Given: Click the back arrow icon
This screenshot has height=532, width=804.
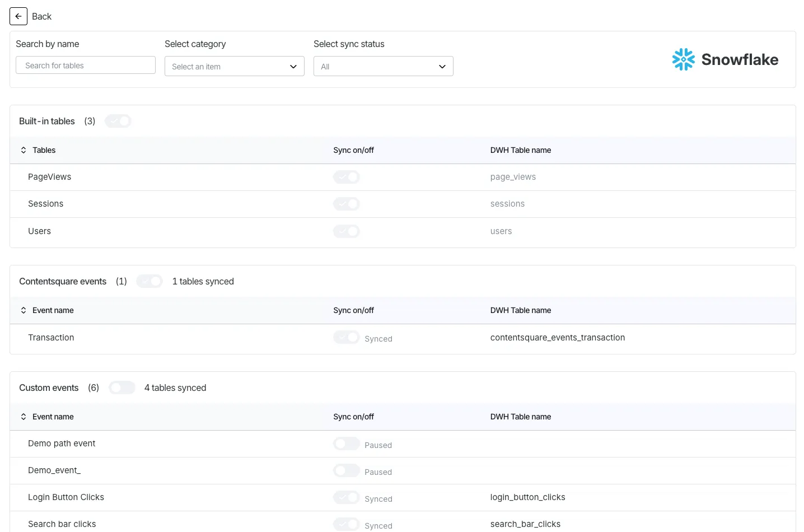Looking at the screenshot, I should tap(18, 16).
